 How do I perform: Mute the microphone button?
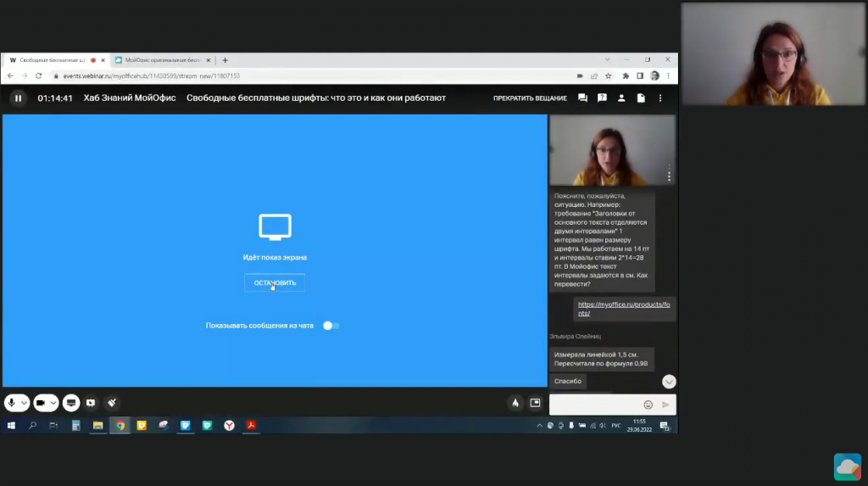(11, 403)
